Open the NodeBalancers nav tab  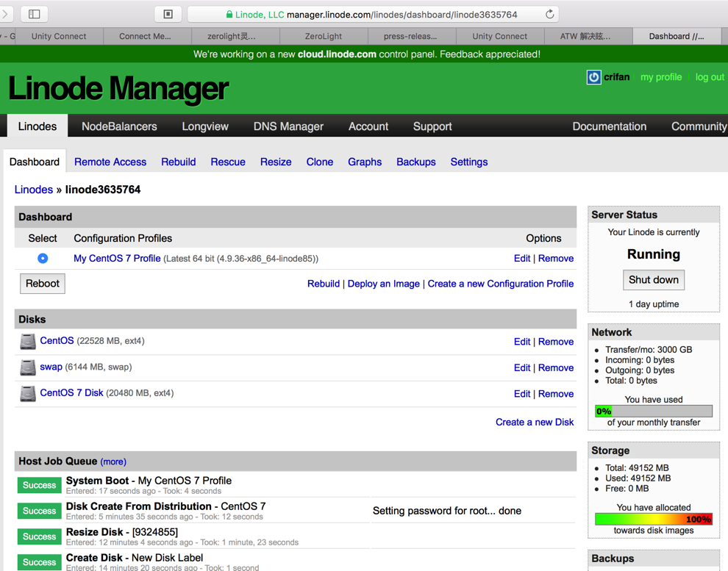point(119,126)
